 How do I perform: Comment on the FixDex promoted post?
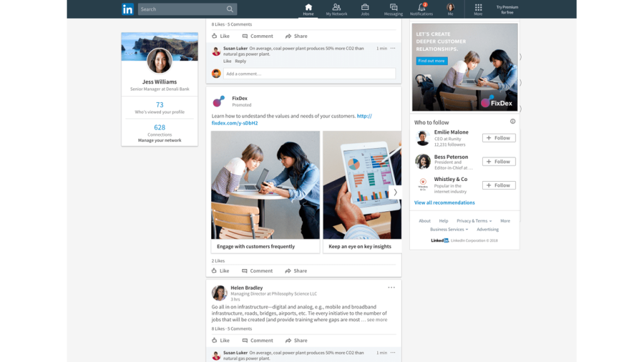[x=257, y=271]
